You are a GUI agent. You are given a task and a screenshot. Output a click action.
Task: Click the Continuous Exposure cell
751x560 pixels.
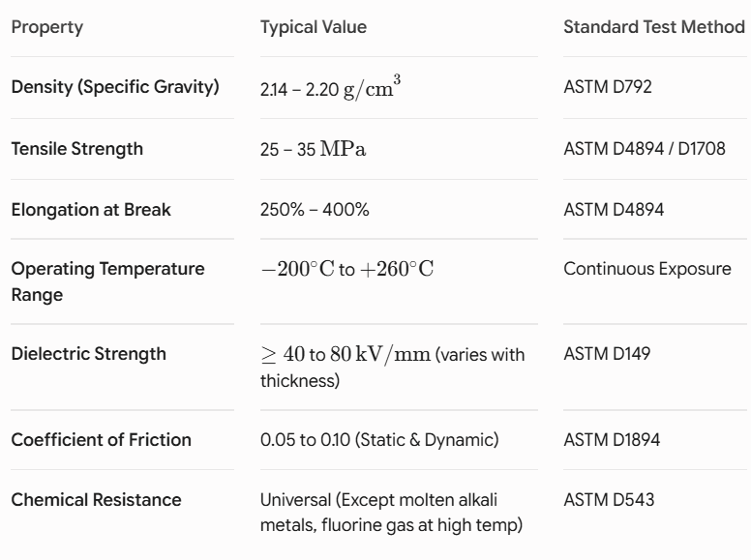coord(647,269)
